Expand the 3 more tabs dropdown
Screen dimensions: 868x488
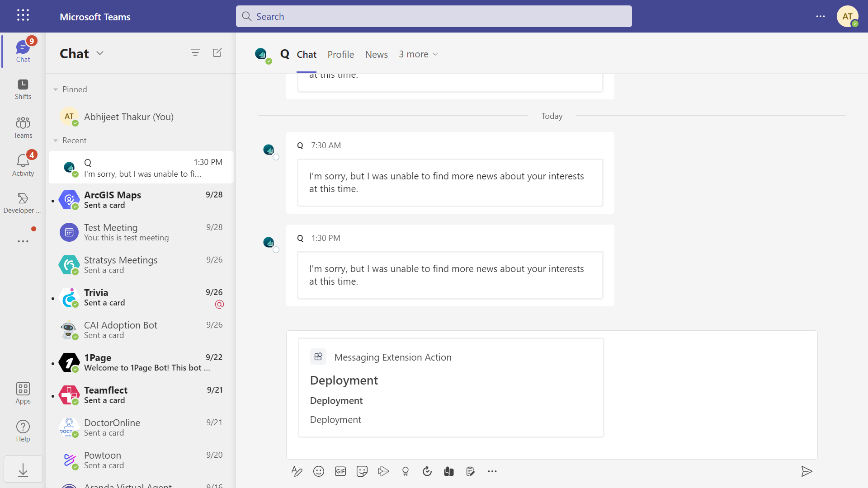click(419, 54)
